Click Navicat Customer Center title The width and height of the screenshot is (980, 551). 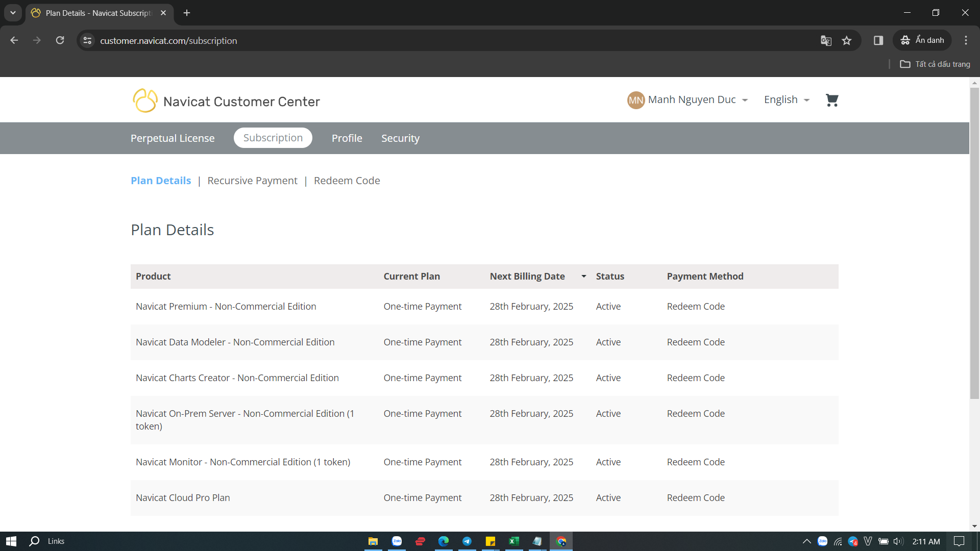click(x=241, y=102)
